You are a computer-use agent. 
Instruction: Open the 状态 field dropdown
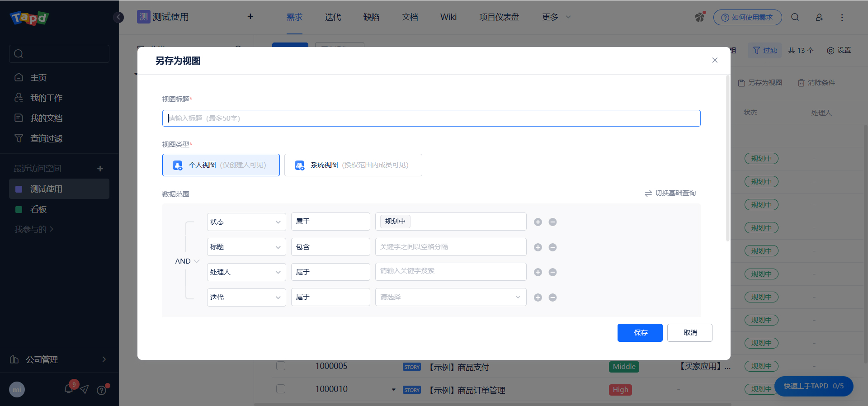(x=246, y=222)
